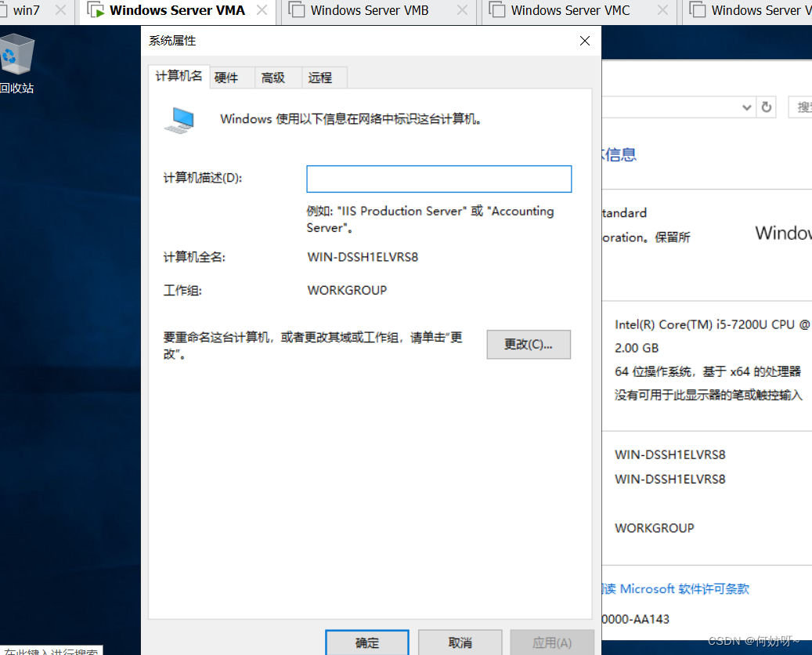Close the Windows Server VMA tab
The height and width of the screenshot is (655, 812).
(x=262, y=10)
